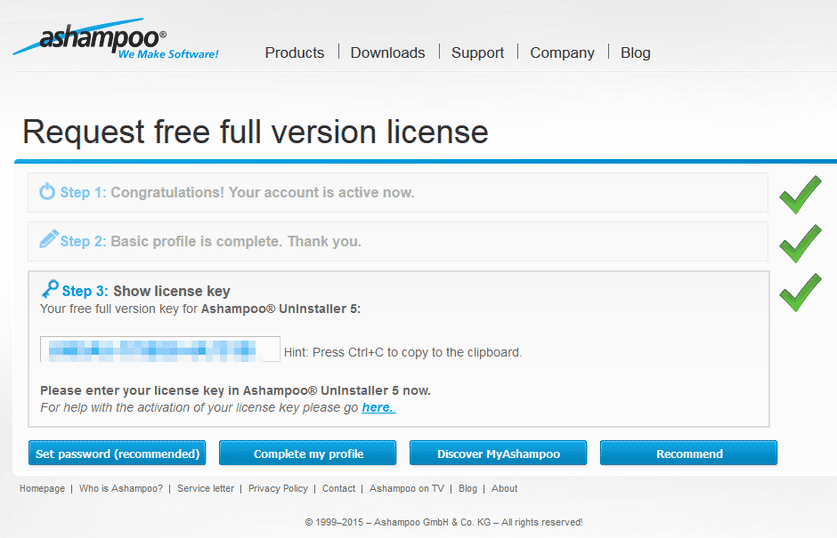Open the Service letter footer link
The width and height of the screenshot is (837, 538).
pyautogui.click(x=206, y=488)
